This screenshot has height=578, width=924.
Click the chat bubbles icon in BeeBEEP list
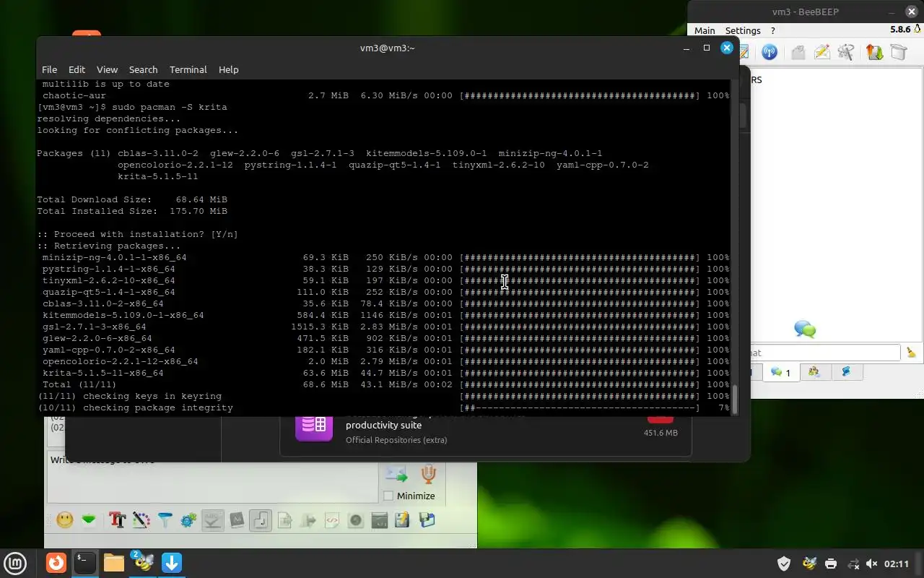click(x=805, y=329)
